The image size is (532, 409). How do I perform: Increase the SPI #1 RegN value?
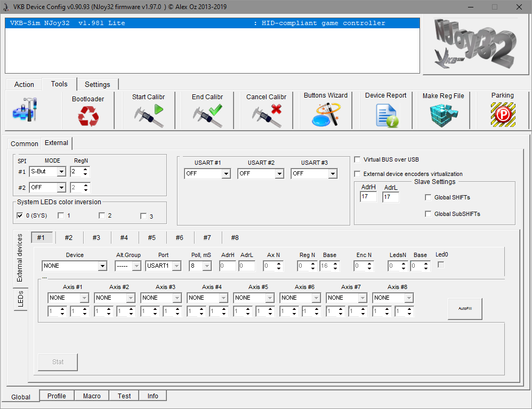tap(85, 169)
